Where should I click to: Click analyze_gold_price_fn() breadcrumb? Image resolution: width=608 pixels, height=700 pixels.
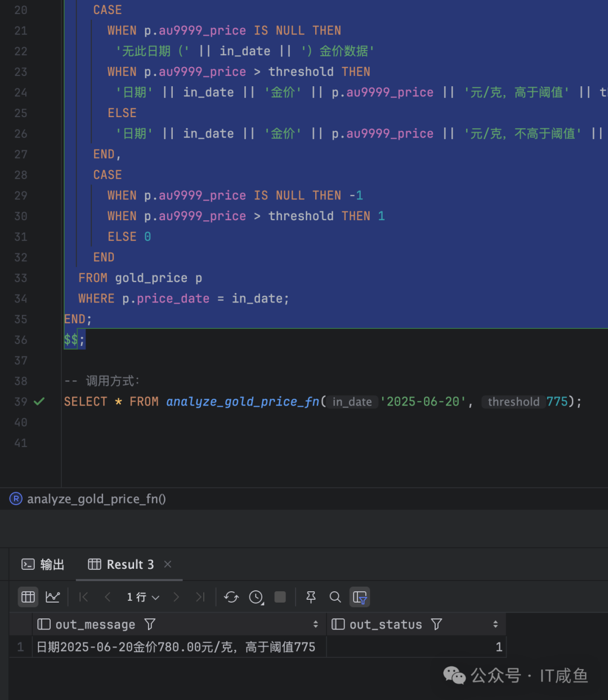(96, 499)
